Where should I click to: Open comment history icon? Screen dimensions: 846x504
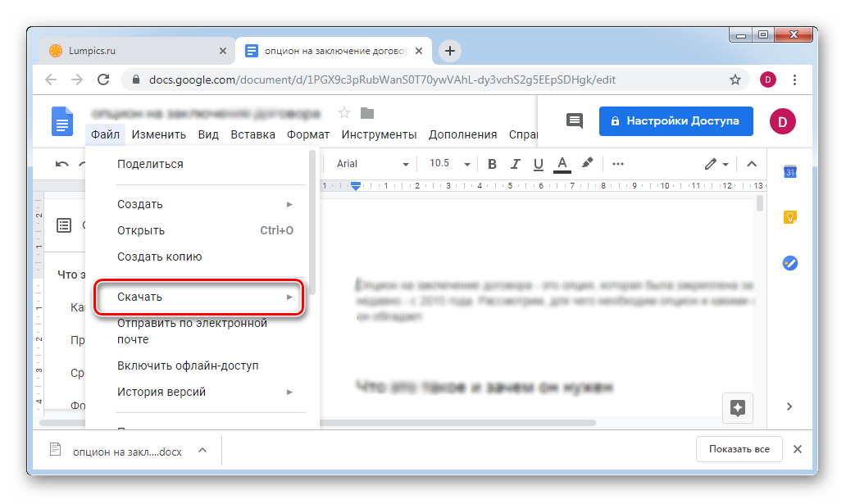[x=575, y=120]
